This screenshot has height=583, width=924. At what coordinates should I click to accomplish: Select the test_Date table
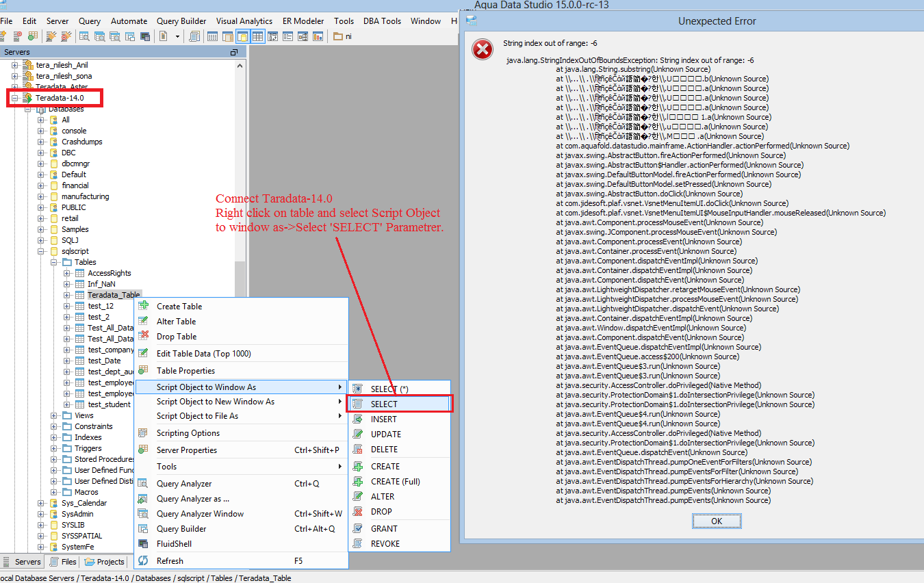tap(104, 361)
